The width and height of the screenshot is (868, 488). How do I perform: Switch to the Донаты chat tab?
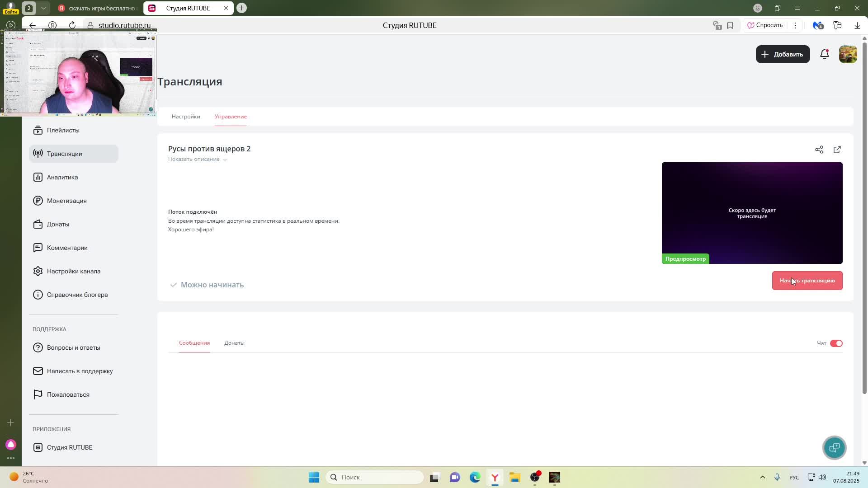tap(234, 343)
